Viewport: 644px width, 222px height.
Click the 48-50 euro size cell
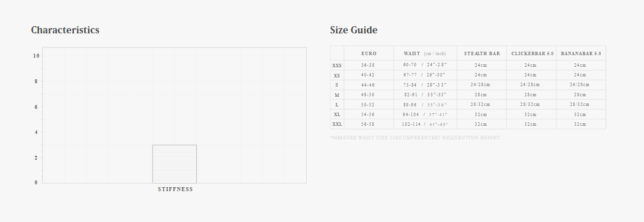[368, 95]
